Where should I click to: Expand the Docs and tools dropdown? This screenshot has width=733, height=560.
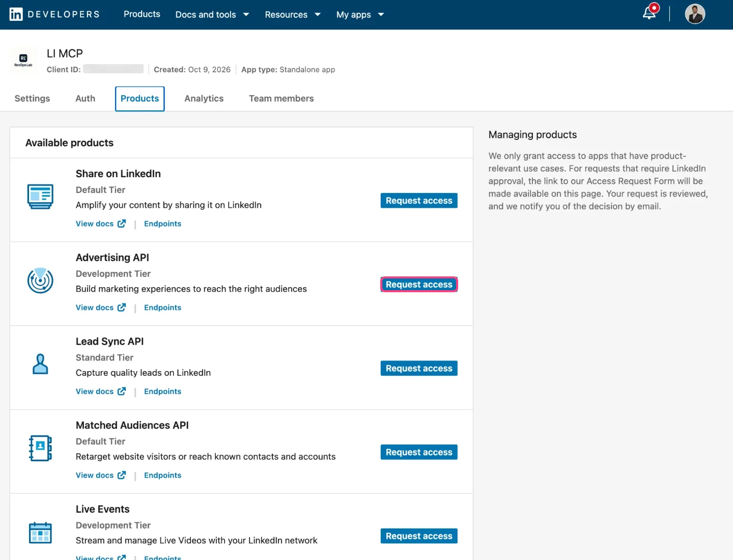click(212, 15)
